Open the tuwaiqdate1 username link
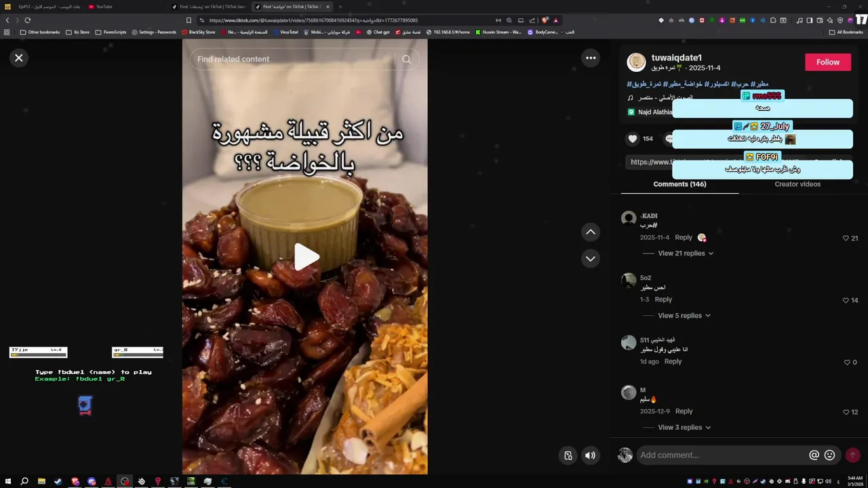Image resolution: width=868 pixels, height=488 pixels. [x=676, y=58]
